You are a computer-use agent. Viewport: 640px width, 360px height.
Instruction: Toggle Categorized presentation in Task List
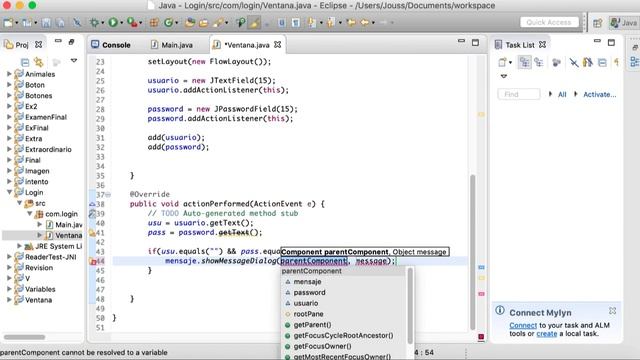tap(524, 62)
